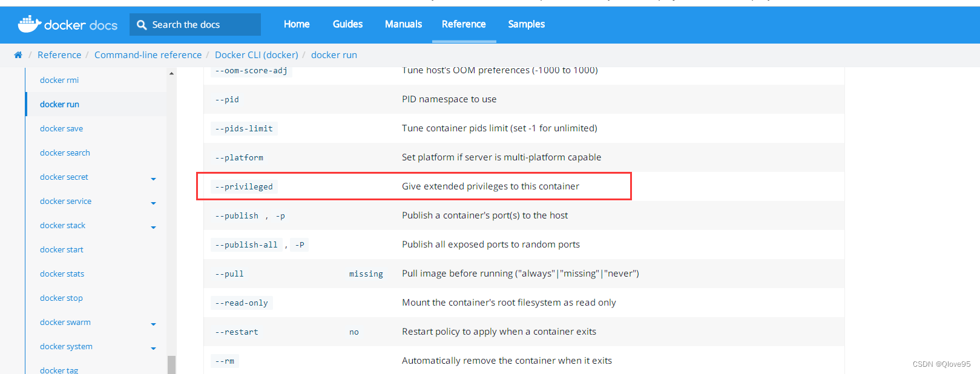Open docker start in sidebar
Viewport: 980px width, 374px height.
coord(61,249)
